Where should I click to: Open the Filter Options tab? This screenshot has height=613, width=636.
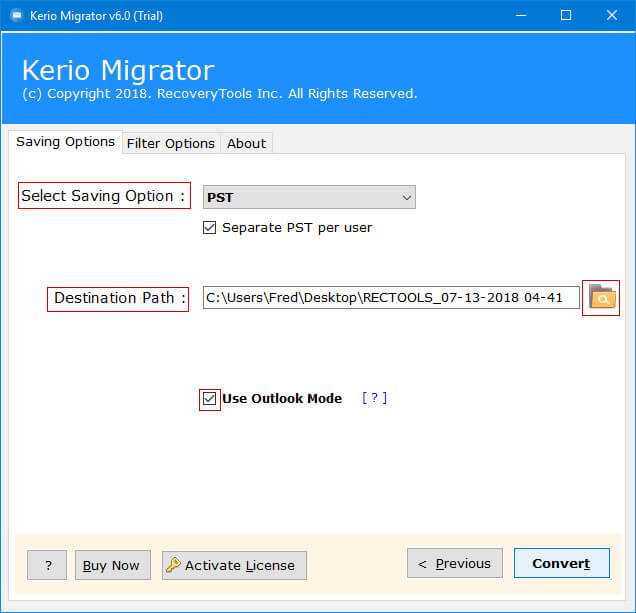pyautogui.click(x=171, y=144)
